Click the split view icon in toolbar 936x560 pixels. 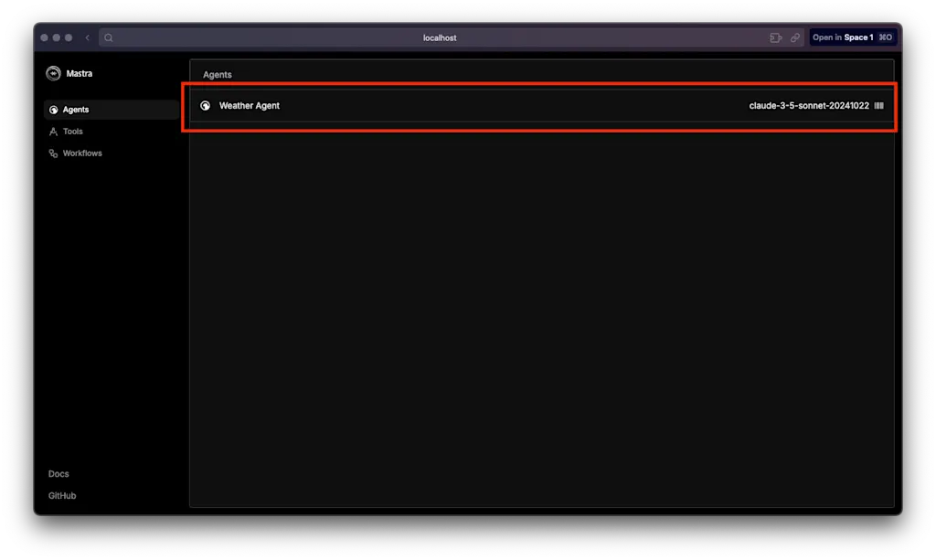click(x=775, y=37)
